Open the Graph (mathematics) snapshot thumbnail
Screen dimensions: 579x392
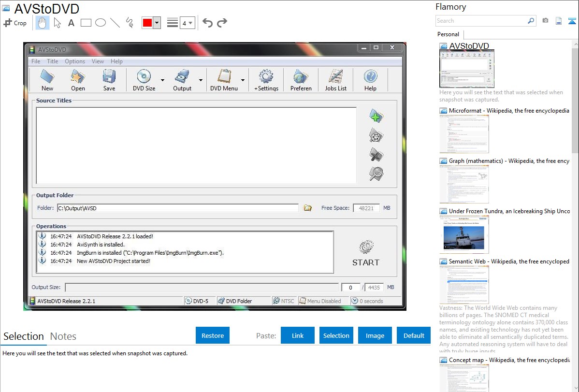coord(464,184)
